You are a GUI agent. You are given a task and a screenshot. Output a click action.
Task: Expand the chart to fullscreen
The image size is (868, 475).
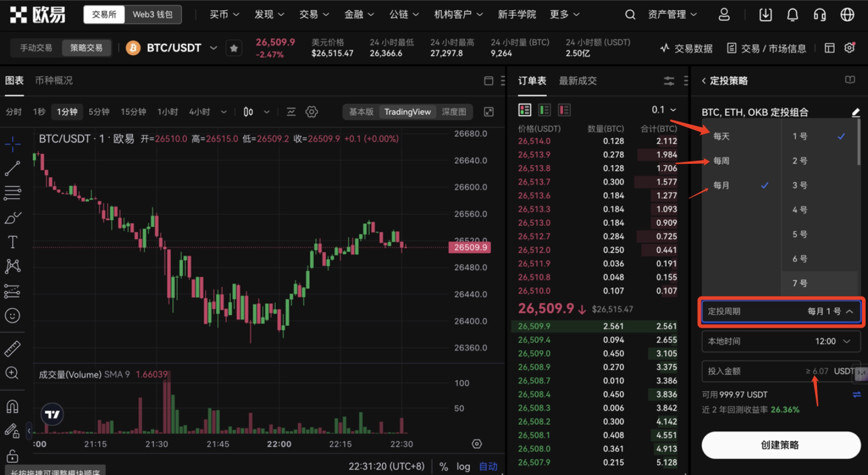tap(489, 112)
